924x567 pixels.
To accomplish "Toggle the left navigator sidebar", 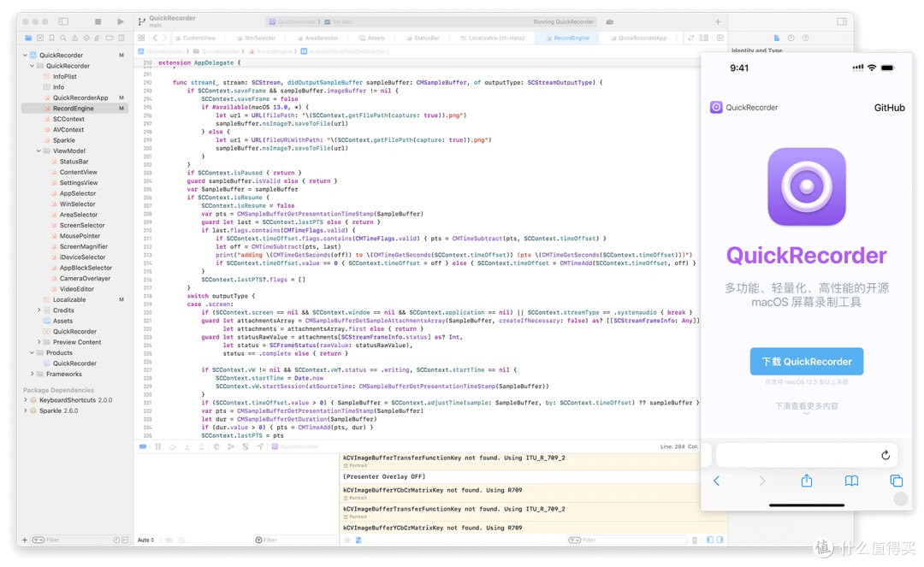I will point(63,21).
